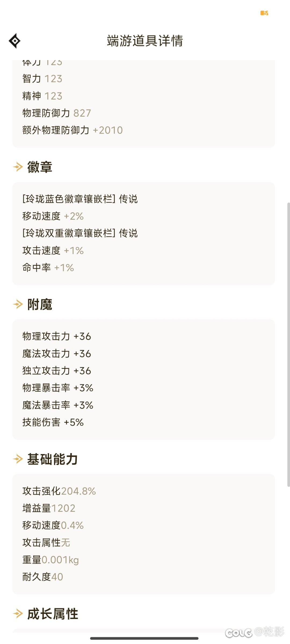Click arrow icon beside 成长属性 heading
This screenshot has height=644, width=290.
coord(18,613)
